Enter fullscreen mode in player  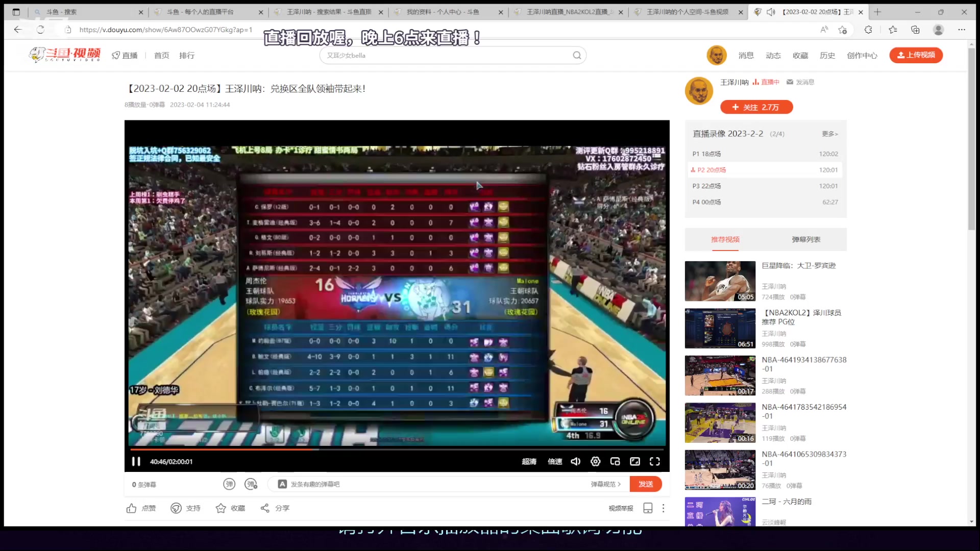click(655, 461)
